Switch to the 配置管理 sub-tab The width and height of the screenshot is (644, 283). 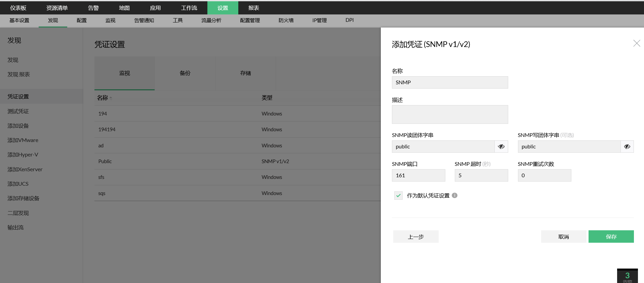250,20
